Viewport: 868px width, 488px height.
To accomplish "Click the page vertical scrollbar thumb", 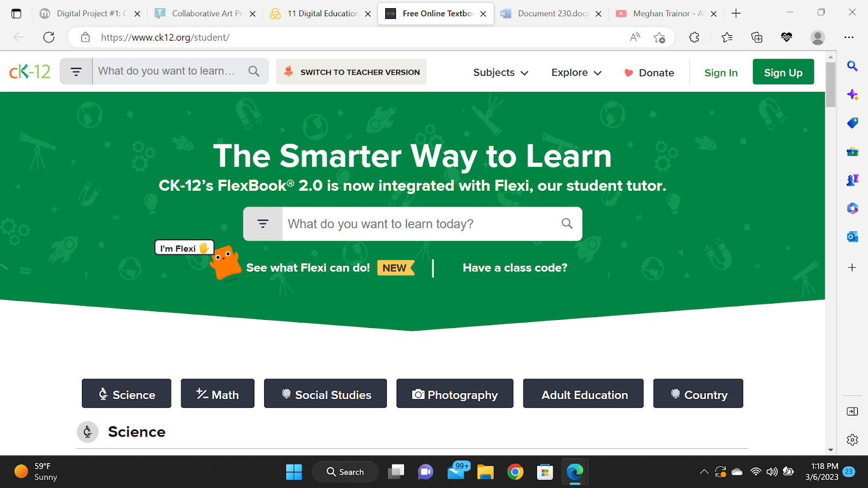I will 831,85.
